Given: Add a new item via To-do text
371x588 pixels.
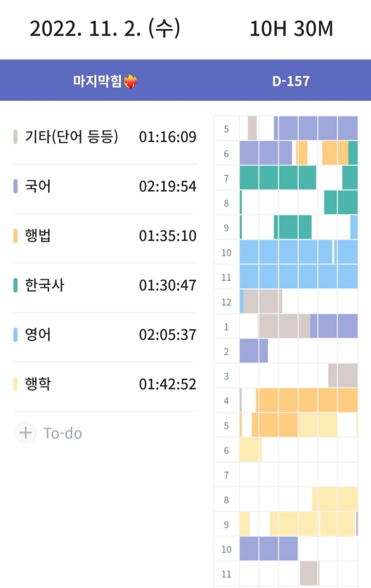Looking at the screenshot, I should (63, 433).
